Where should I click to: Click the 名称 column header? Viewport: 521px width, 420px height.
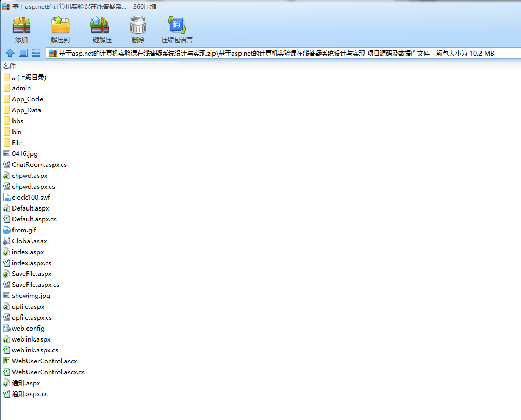(x=9, y=66)
